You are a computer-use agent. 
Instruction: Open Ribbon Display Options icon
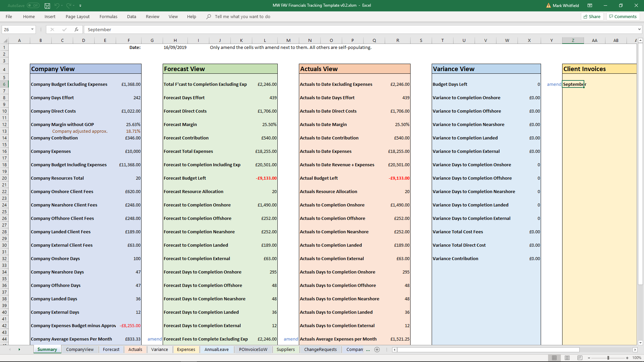(590, 6)
